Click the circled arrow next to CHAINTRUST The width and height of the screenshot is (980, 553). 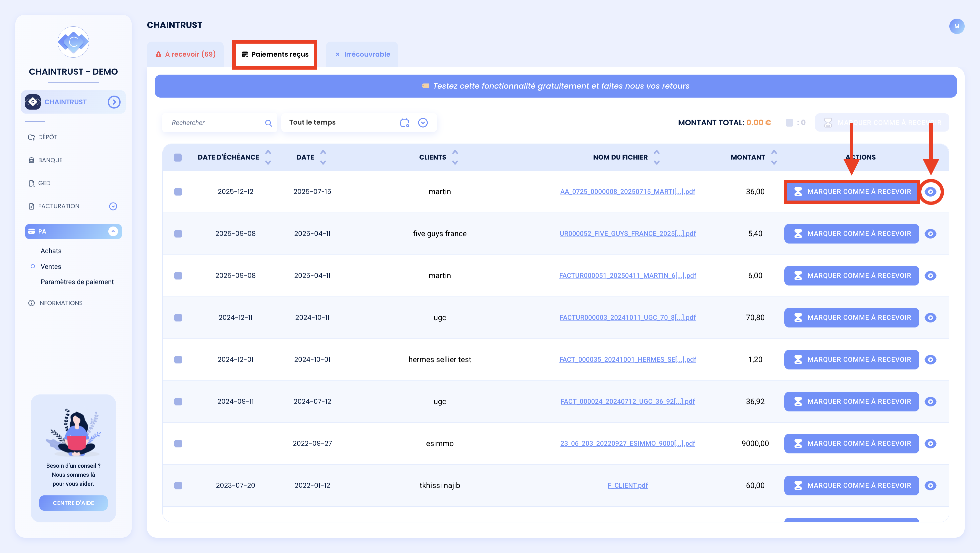tap(114, 102)
